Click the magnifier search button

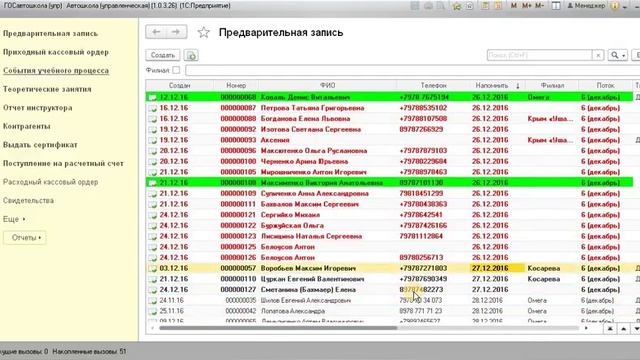(614, 55)
